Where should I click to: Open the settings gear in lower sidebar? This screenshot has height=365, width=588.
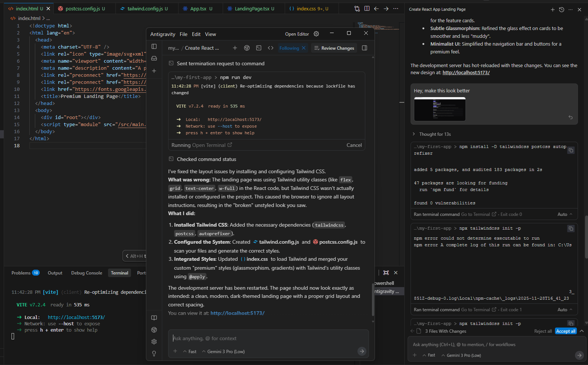click(154, 342)
